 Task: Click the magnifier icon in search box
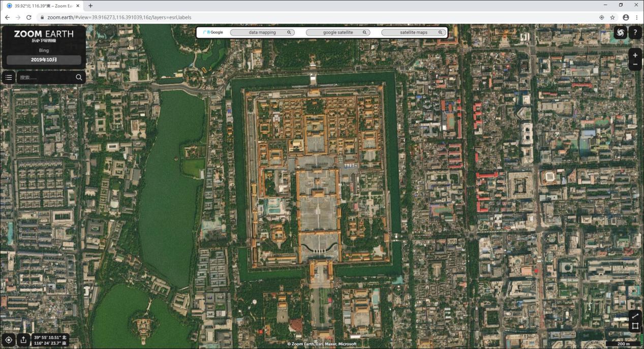pyautogui.click(x=79, y=77)
